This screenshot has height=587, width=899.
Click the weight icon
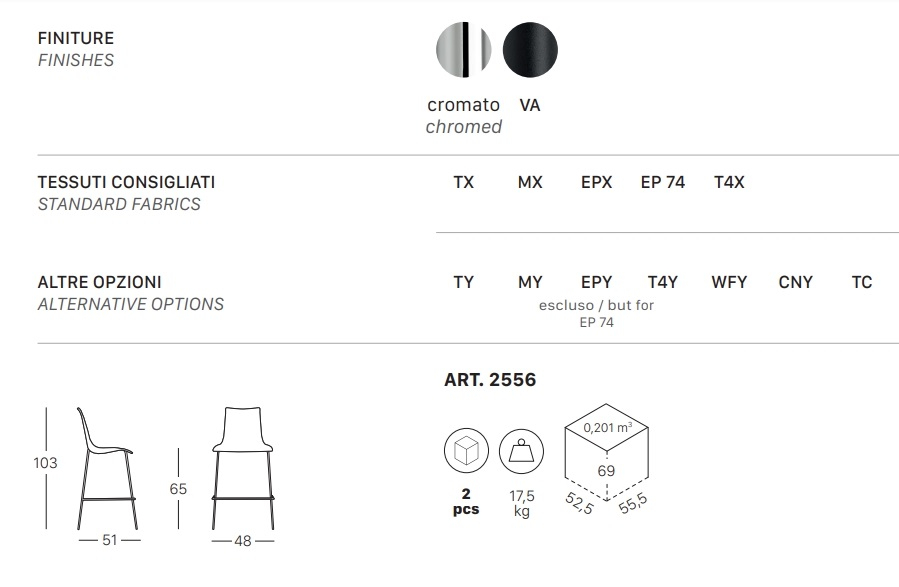tap(521, 452)
